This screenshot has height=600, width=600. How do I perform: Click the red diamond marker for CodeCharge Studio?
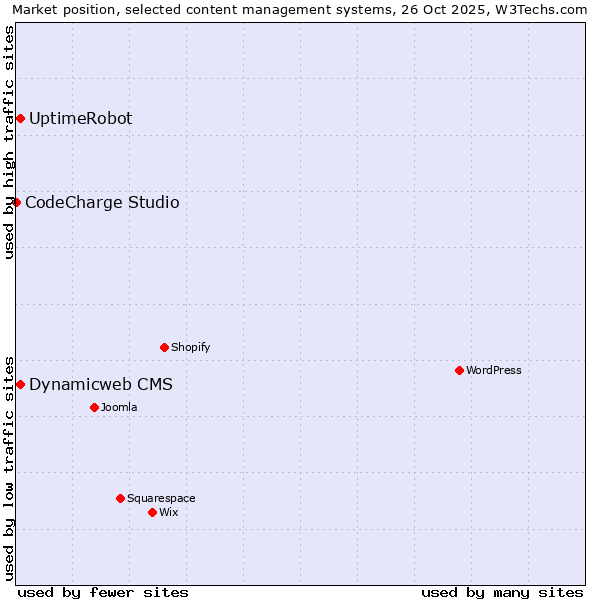16,203
